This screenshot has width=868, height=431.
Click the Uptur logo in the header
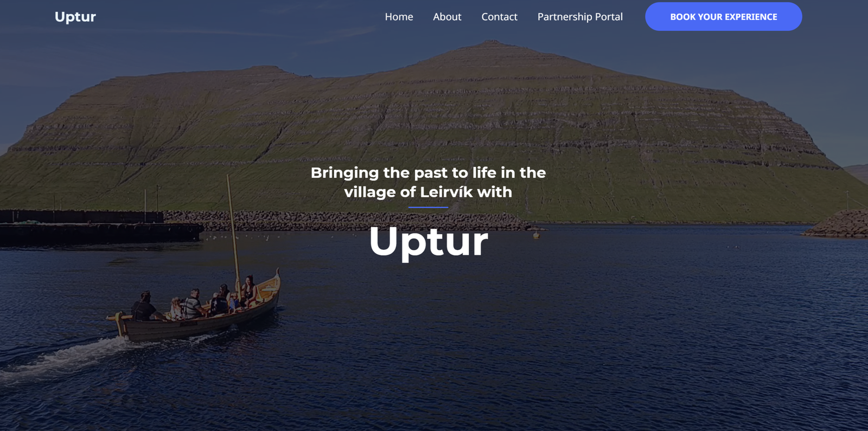(x=75, y=17)
